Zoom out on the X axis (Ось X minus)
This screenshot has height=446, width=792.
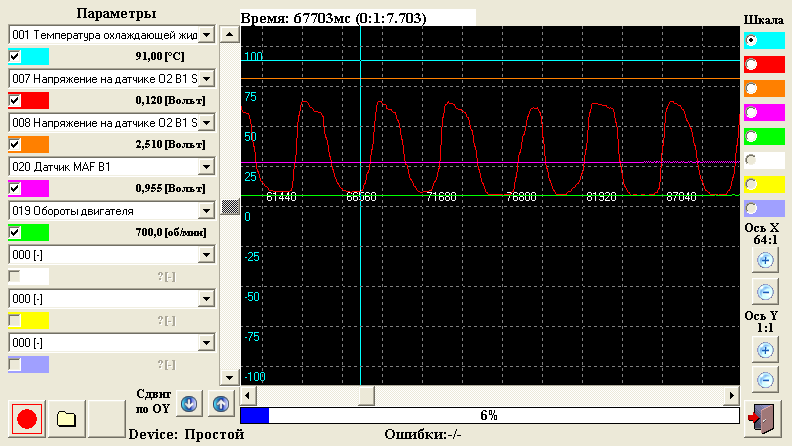(765, 292)
